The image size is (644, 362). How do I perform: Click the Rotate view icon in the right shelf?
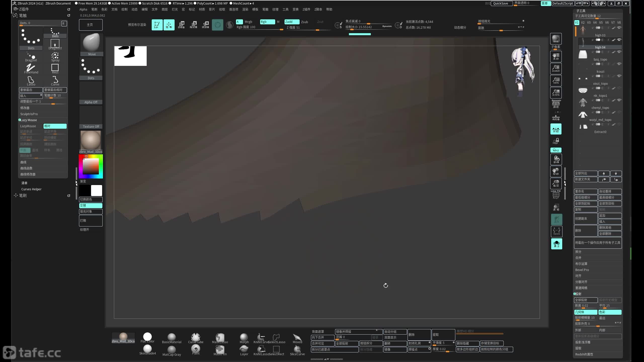pyautogui.click(x=556, y=159)
